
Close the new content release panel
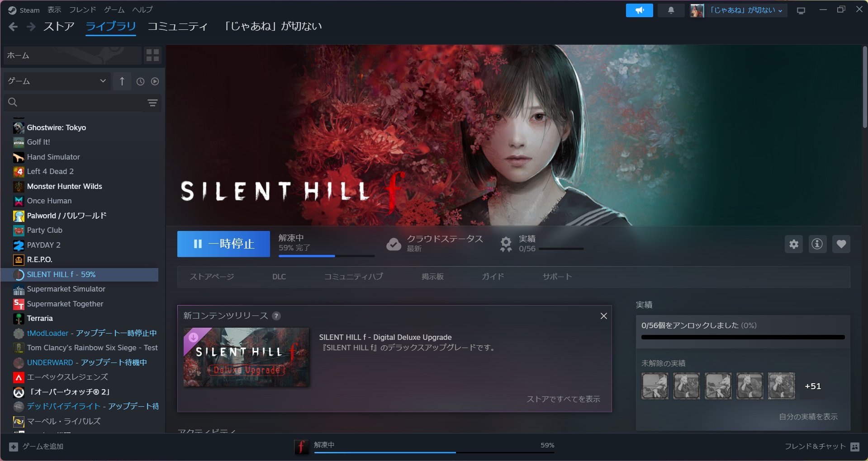click(603, 316)
